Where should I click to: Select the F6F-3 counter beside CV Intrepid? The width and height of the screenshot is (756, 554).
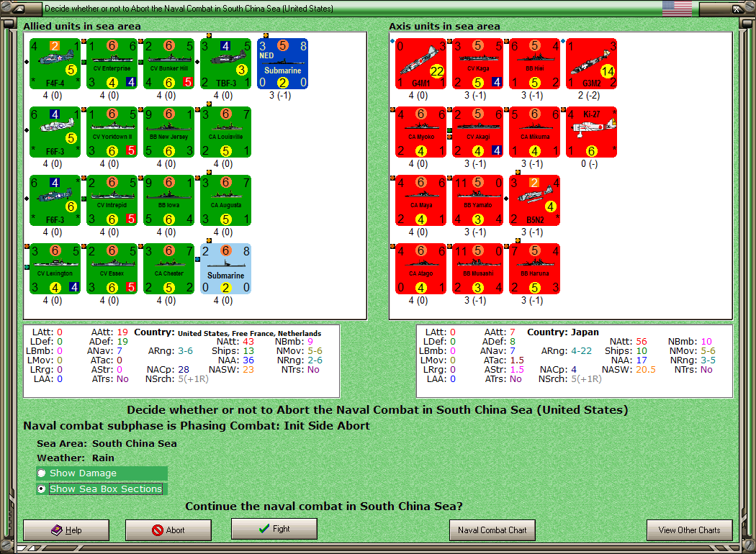(x=55, y=201)
